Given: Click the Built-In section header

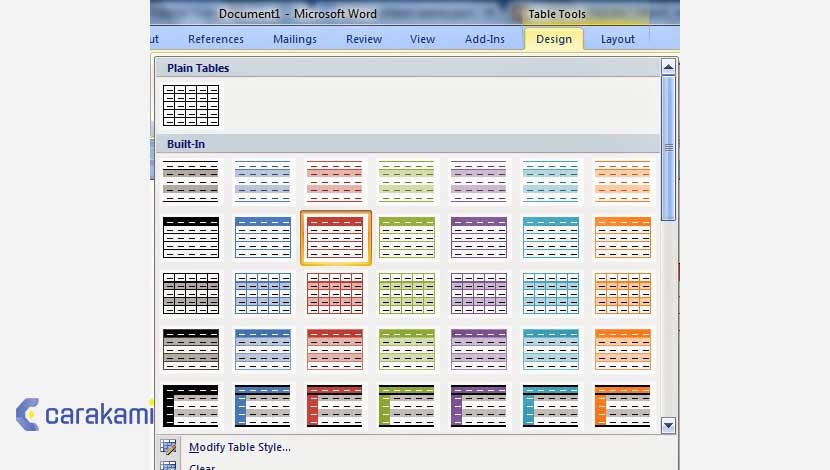Looking at the screenshot, I should [408, 144].
